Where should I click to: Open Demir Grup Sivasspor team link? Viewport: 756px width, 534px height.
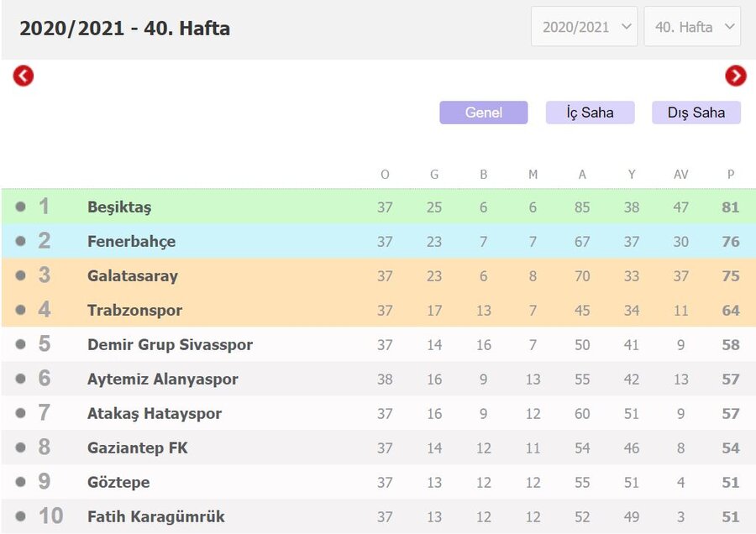click(170, 344)
